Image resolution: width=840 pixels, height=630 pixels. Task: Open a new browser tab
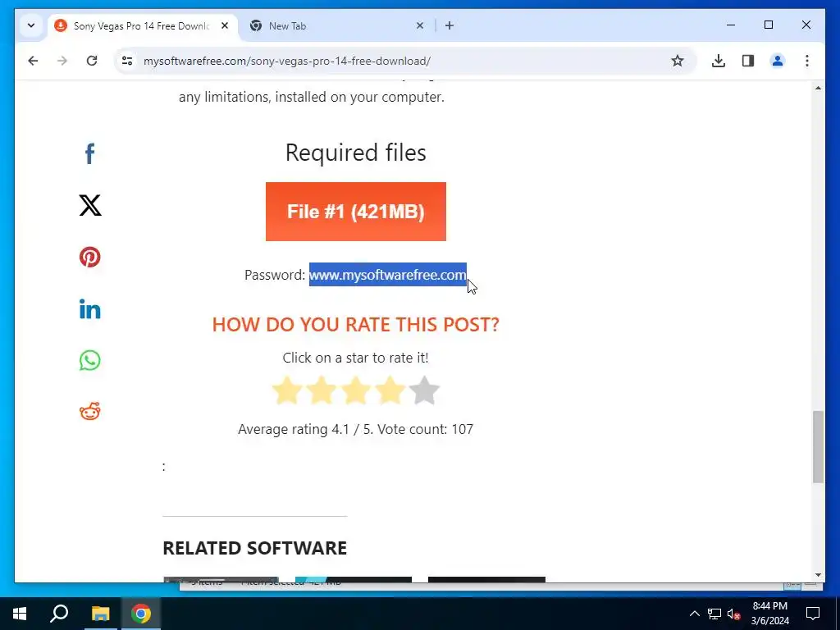(450, 25)
